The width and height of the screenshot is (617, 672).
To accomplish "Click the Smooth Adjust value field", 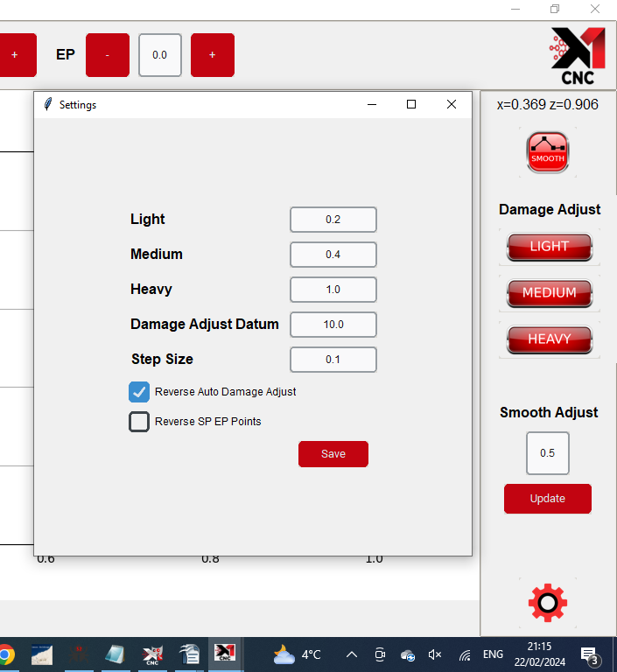I will click(548, 453).
